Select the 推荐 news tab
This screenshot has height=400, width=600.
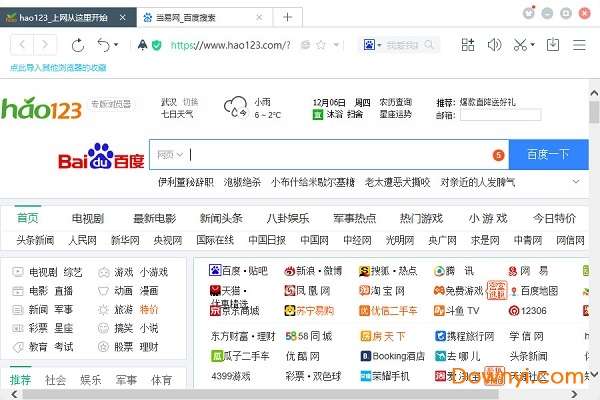point(20,380)
